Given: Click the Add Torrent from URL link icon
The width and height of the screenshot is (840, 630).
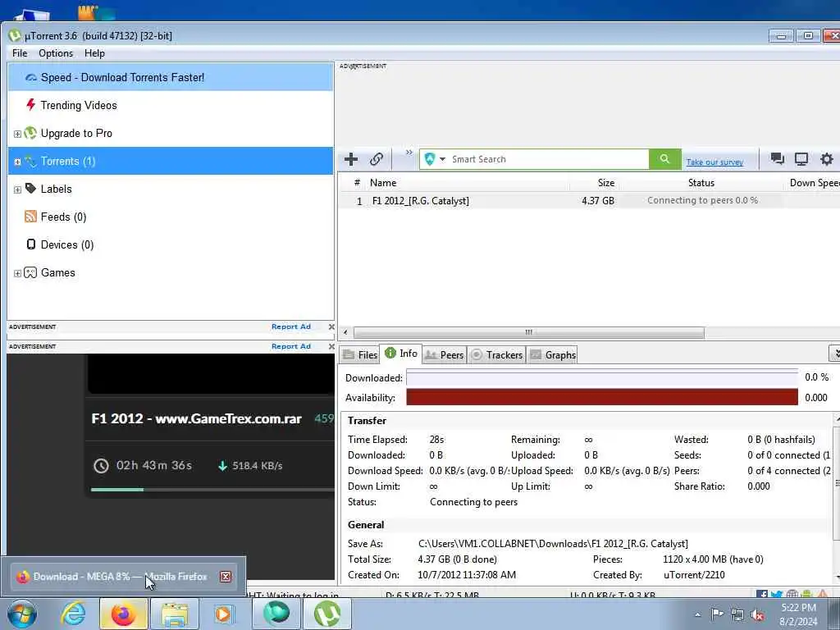Looking at the screenshot, I should (x=376, y=159).
